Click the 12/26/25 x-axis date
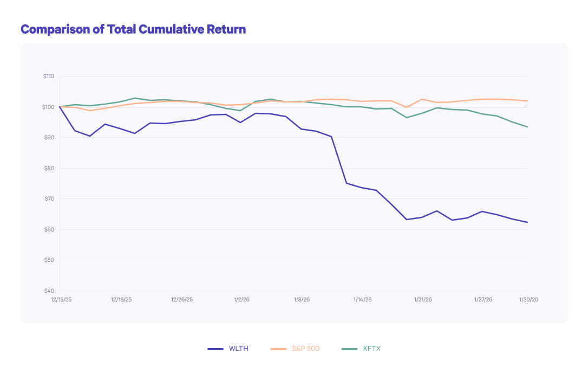The height and width of the screenshot is (373, 588). [182, 299]
